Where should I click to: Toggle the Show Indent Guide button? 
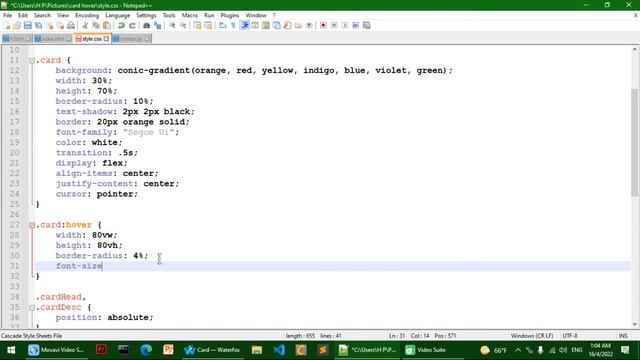[244, 25]
